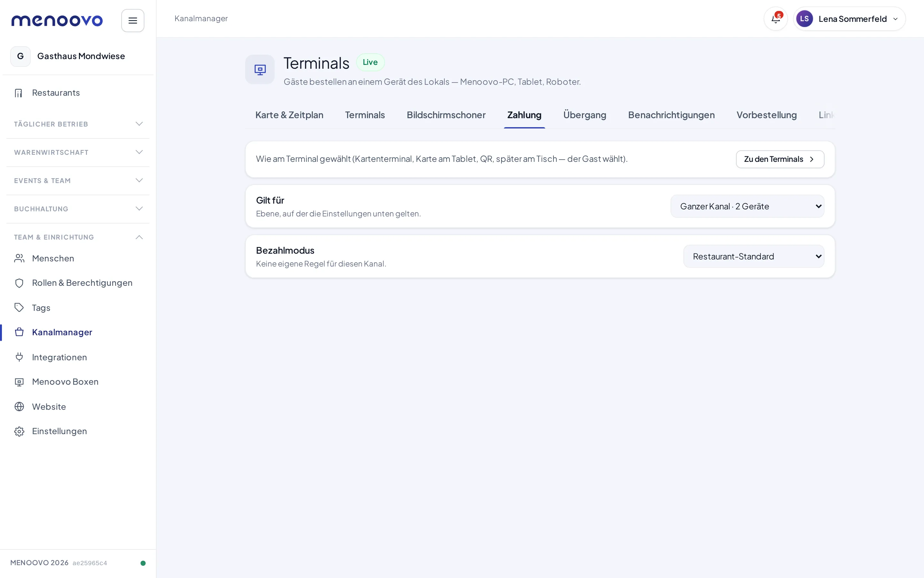
Task: Switch to the Karte & Zeitplan tab
Action: tap(289, 115)
